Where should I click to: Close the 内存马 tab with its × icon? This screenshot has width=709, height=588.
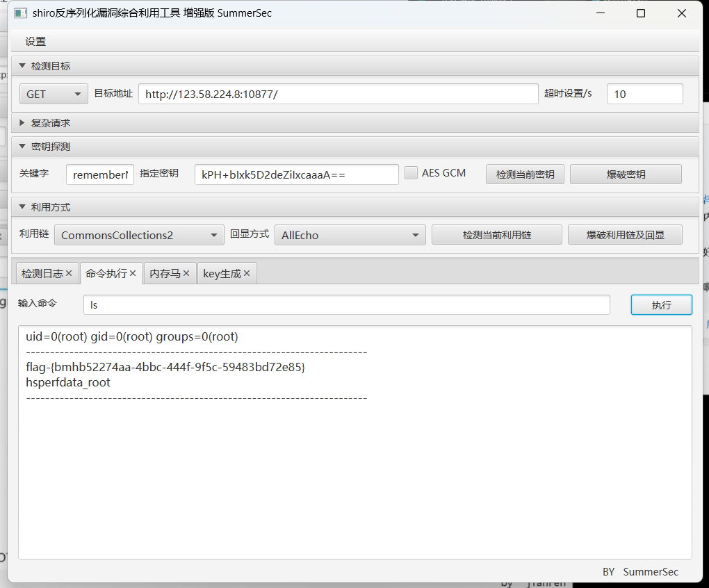click(186, 273)
